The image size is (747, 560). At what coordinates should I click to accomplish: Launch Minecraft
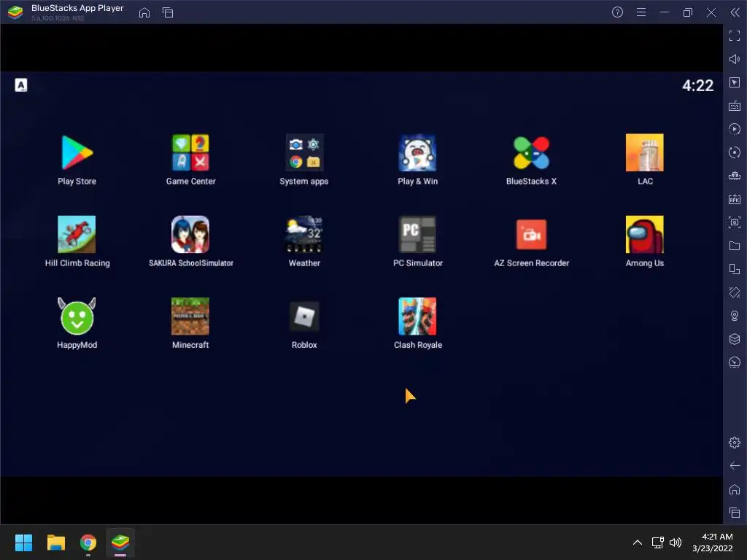190,316
